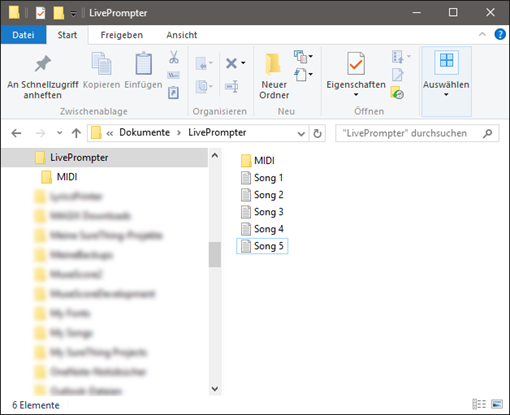Open the delete options dropdown arrow

[x=243, y=63]
